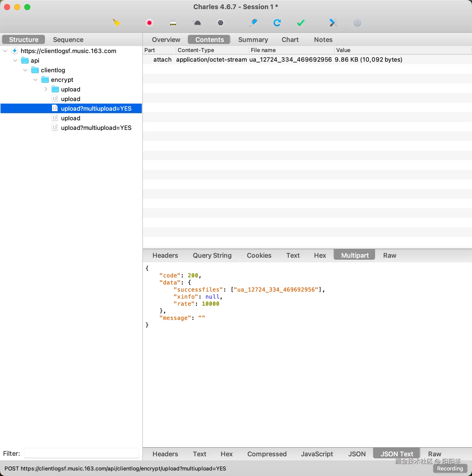This screenshot has width=472, height=476.
Task: Click the api folder icon
Action: pos(25,60)
